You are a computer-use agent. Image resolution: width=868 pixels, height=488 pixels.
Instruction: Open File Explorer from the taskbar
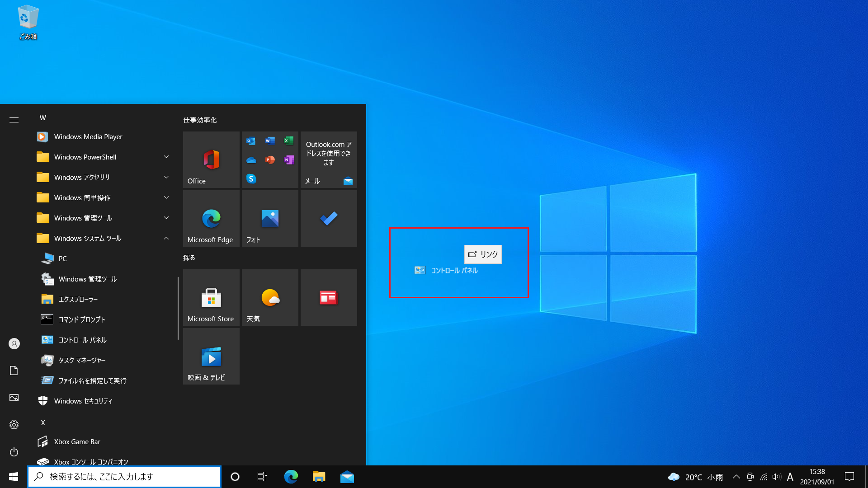319,477
